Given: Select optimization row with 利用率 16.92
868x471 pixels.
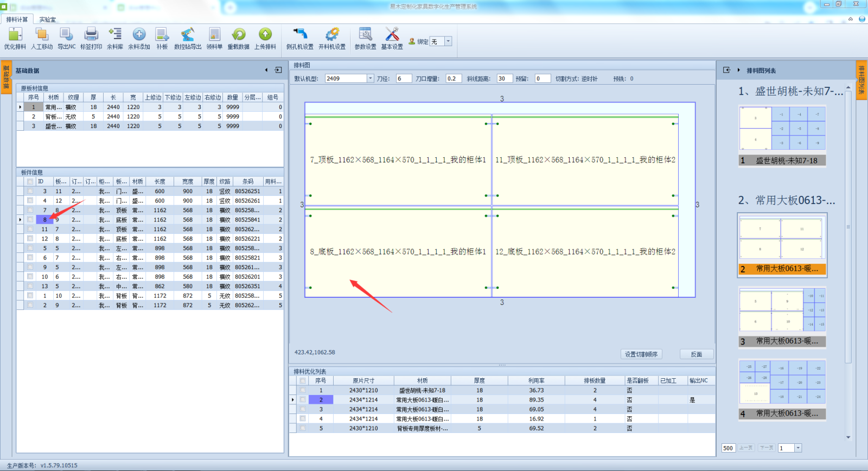Looking at the screenshot, I should click(502, 419).
